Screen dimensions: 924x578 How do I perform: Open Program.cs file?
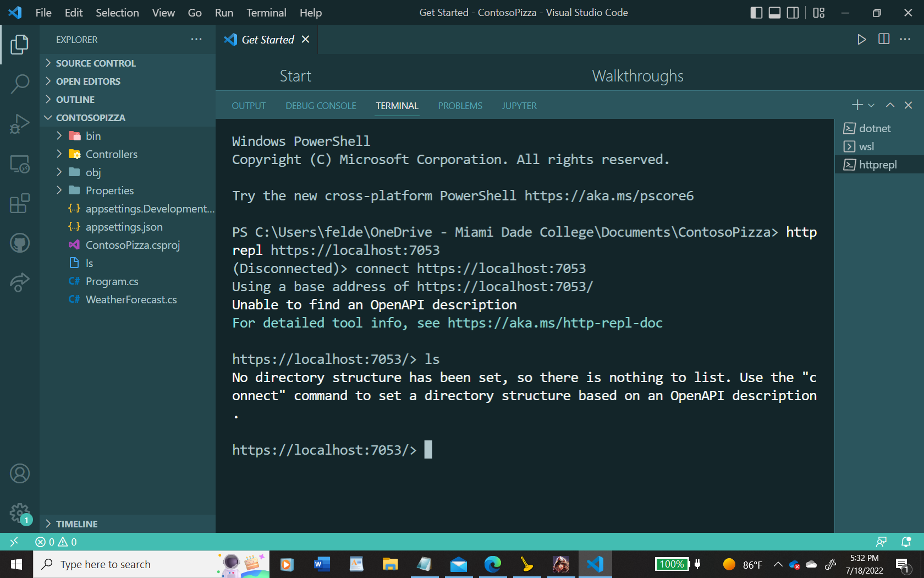click(128, 281)
